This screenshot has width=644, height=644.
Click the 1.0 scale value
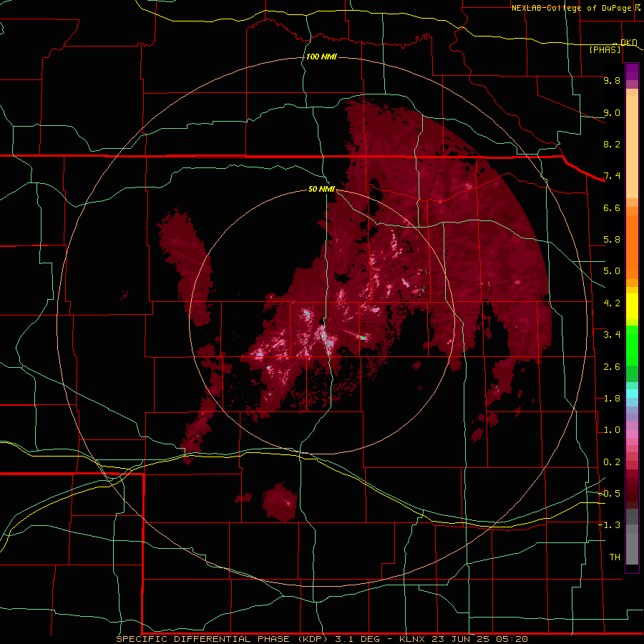612,430
